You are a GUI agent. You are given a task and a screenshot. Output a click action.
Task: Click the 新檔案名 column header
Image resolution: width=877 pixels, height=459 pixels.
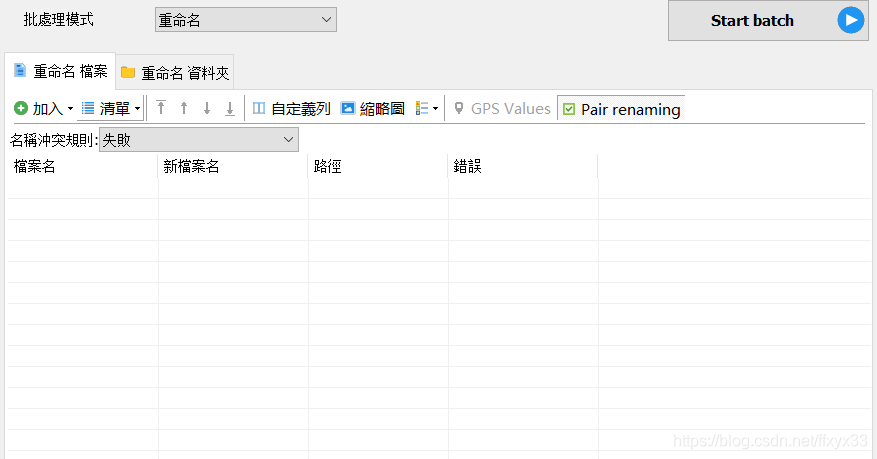(x=233, y=166)
